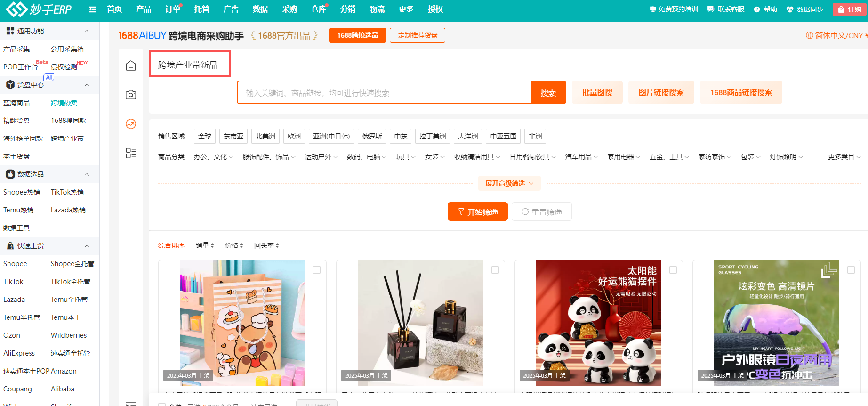Click 数据同步 sync icon

coord(790,9)
